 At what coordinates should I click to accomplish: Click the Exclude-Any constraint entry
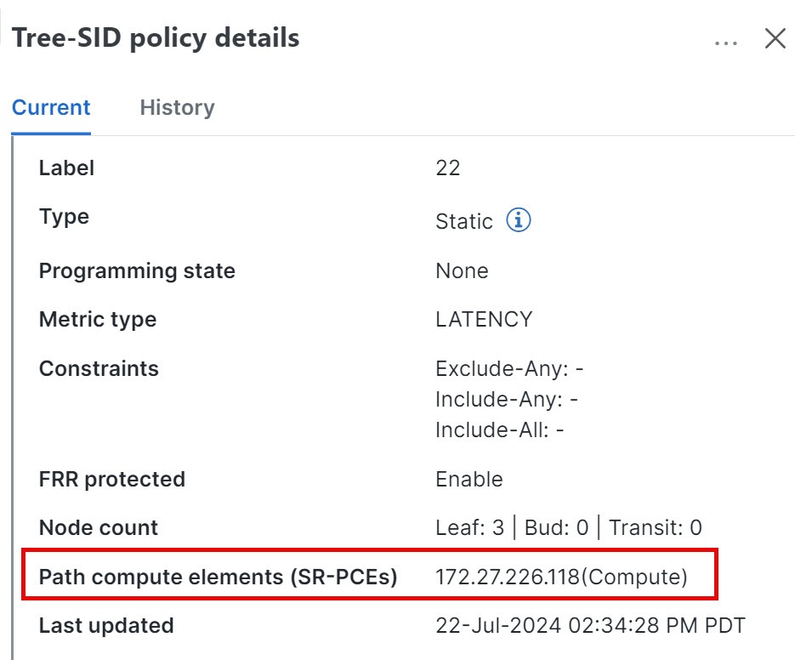point(508,368)
